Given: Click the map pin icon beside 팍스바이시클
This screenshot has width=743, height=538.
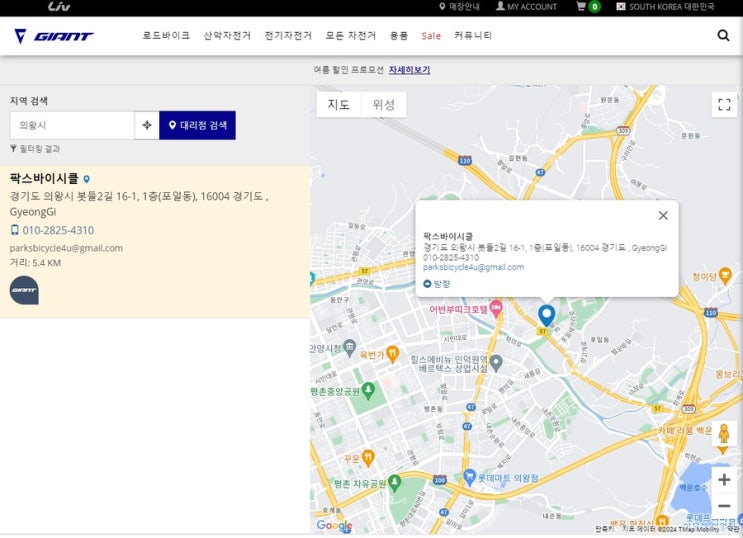Looking at the screenshot, I should click(87, 179).
